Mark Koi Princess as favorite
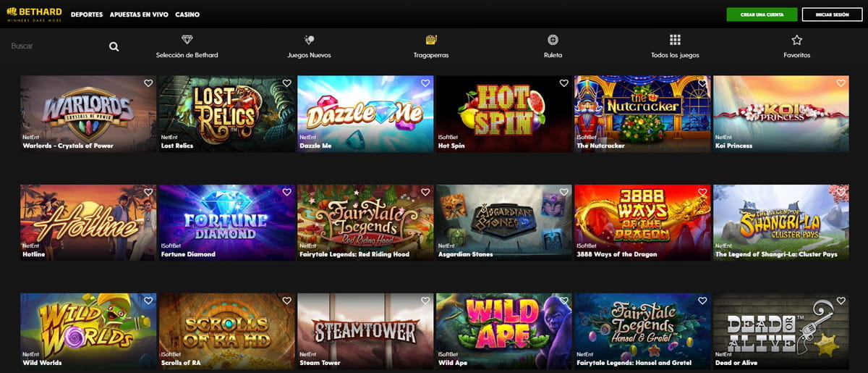Screen dimensions: 868x373 point(841,83)
